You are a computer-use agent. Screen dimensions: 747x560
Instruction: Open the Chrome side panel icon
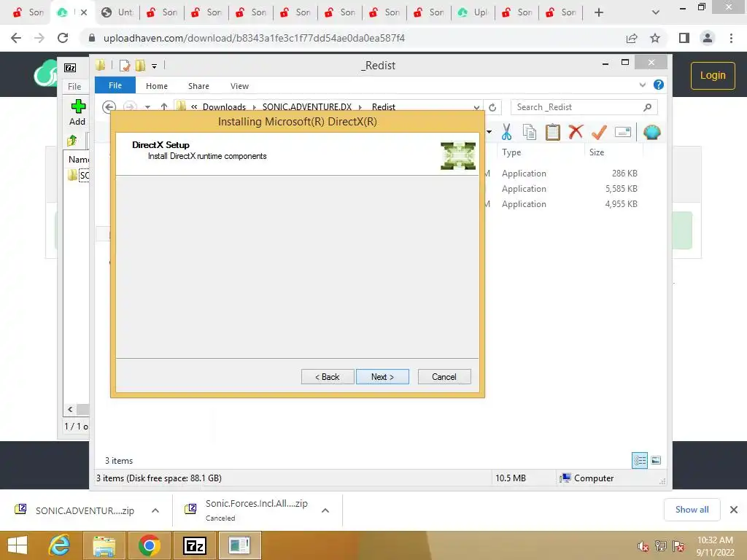684,38
